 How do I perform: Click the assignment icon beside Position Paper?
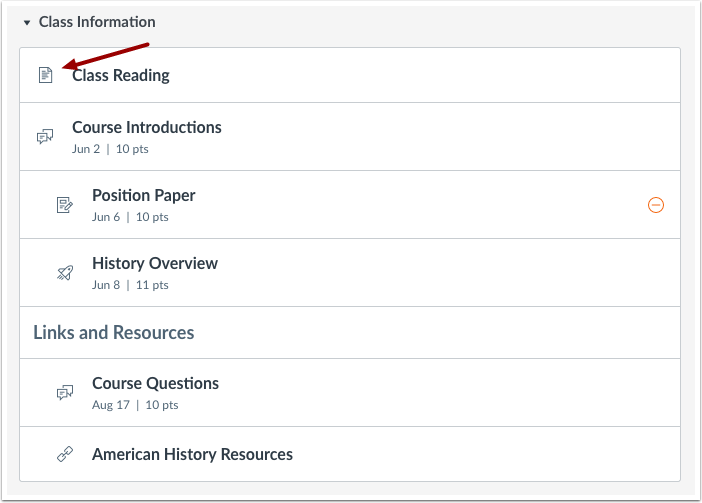click(64, 205)
